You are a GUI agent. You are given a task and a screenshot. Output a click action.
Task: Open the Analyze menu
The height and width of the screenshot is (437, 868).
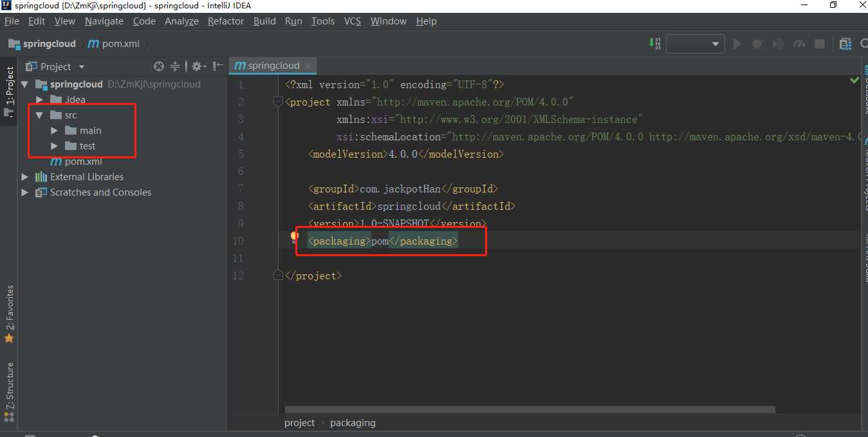[181, 21]
